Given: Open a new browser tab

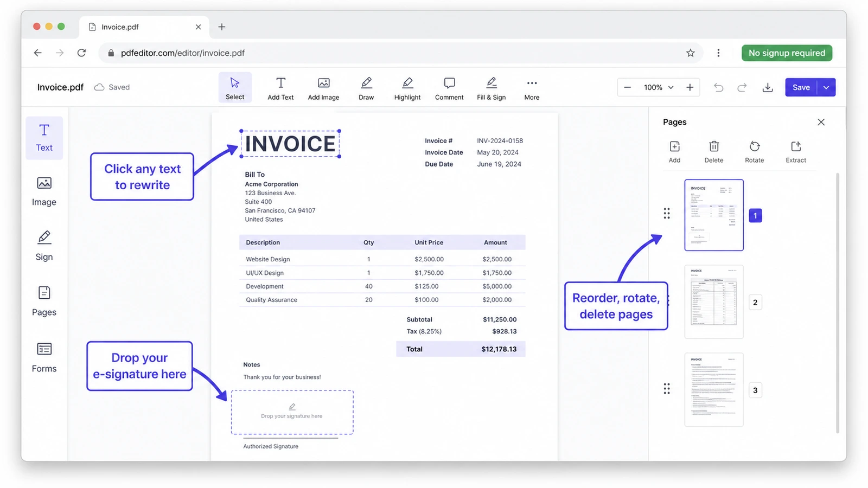Looking at the screenshot, I should (x=221, y=27).
